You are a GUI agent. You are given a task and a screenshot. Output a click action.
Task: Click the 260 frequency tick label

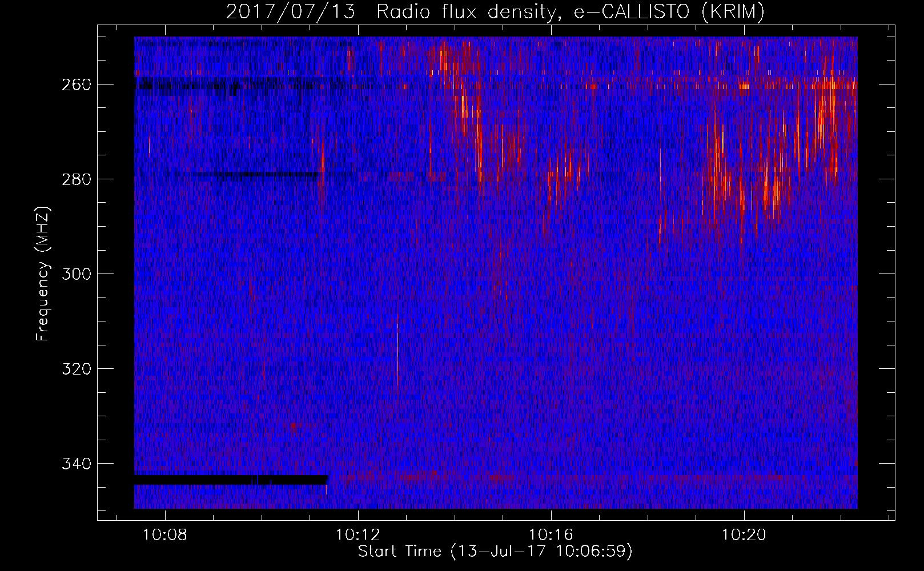pyautogui.click(x=77, y=85)
